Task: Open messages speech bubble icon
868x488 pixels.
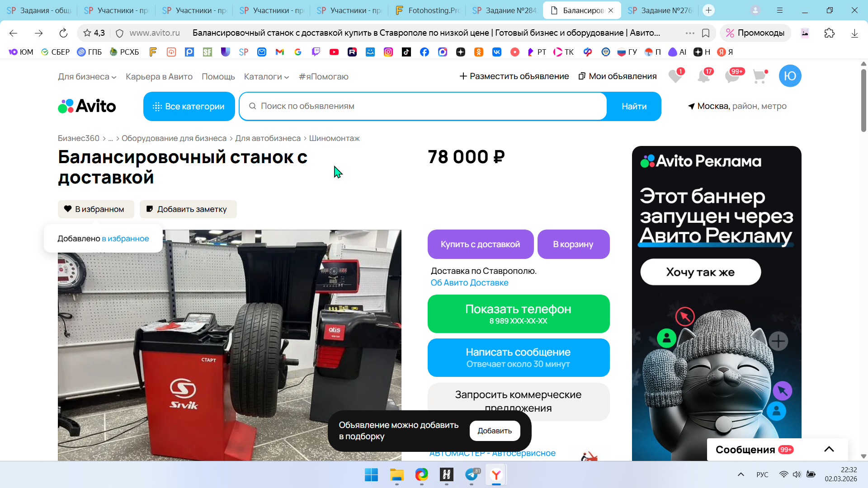Action: pyautogui.click(x=732, y=76)
